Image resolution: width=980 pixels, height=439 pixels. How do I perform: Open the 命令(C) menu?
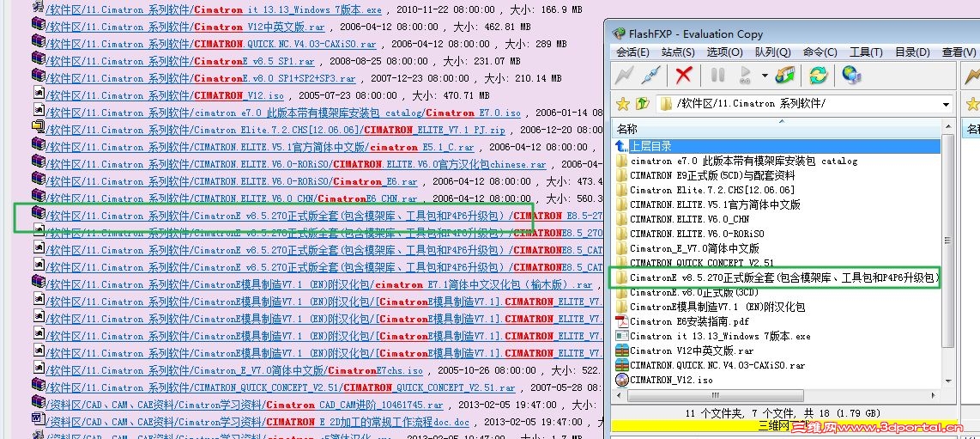click(x=820, y=52)
